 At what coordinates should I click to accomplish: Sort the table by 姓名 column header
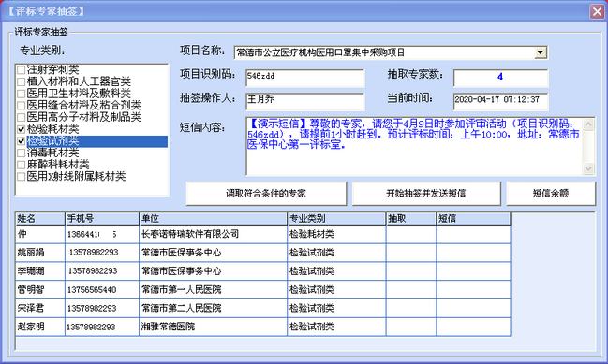(40, 219)
